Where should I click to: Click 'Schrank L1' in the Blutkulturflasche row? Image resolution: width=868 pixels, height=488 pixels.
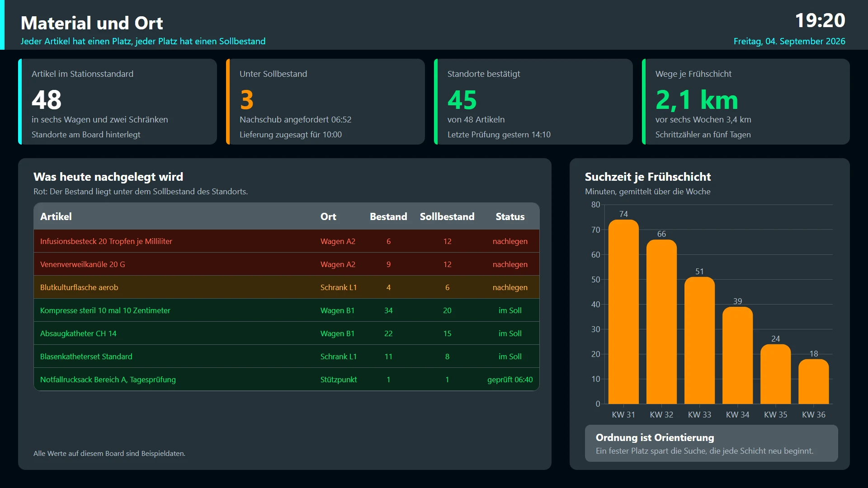[x=339, y=287]
